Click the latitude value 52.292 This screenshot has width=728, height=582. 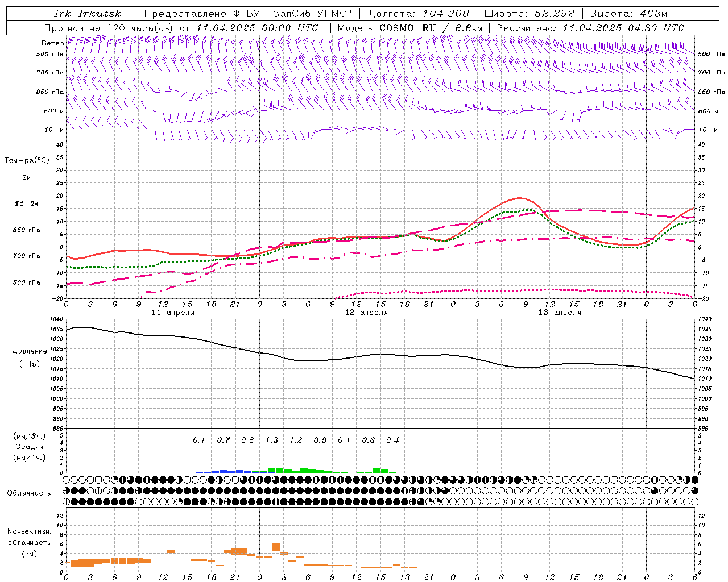tap(555, 14)
